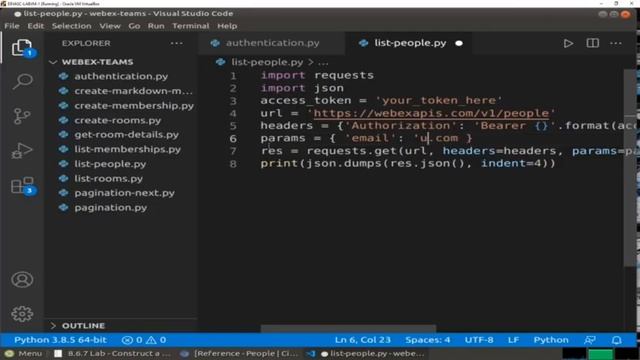Close unsaved list-people.py tab dot
640x360 pixels.
459,43
